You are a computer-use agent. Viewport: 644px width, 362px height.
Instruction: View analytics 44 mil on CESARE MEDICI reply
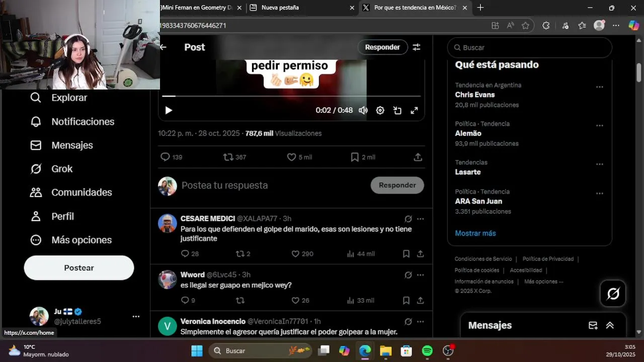click(361, 254)
